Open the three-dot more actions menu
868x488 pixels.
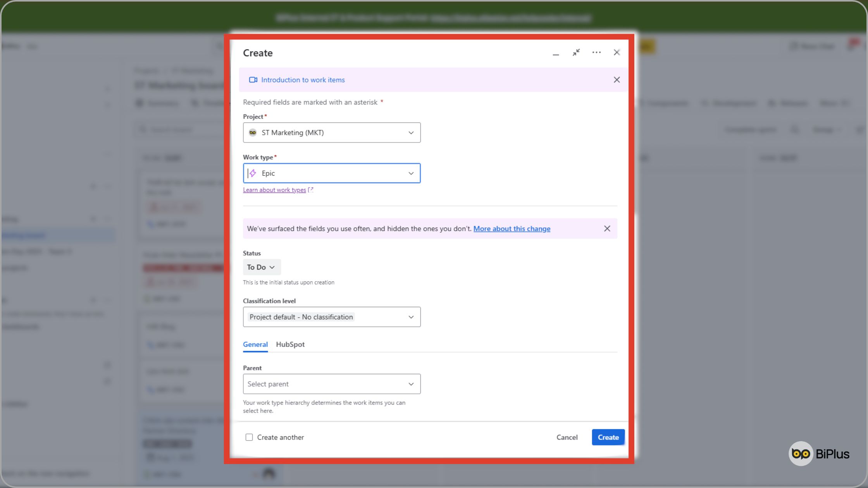click(x=596, y=52)
